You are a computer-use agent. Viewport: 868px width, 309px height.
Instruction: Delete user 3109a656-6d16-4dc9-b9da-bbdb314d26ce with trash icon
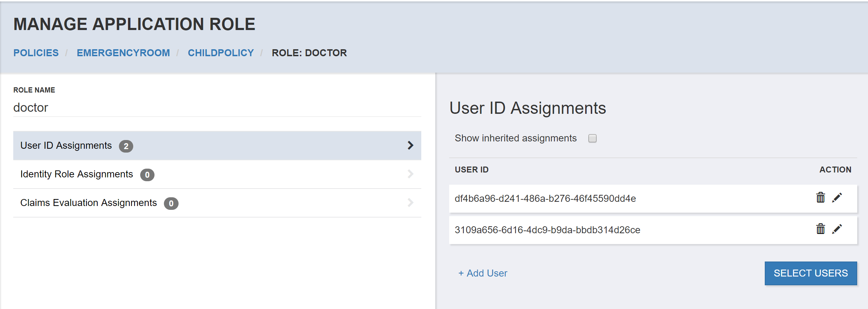pyautogui.click(x=821, y=229)
